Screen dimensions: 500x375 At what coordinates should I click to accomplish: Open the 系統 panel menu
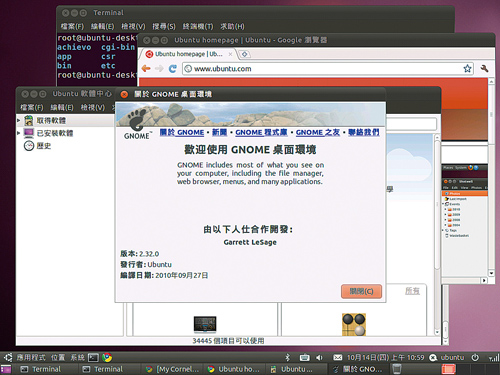(77, 358)
